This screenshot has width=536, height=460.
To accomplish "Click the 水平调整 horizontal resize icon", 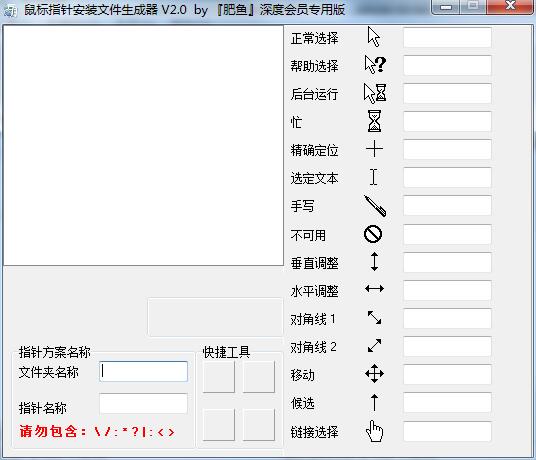I will click(374, 289).
